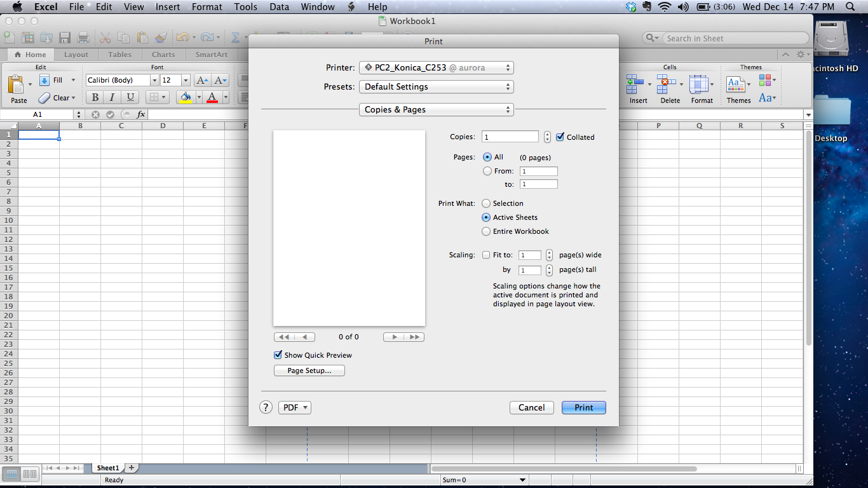Toggle Underline formatting button

tap(130, 97)
